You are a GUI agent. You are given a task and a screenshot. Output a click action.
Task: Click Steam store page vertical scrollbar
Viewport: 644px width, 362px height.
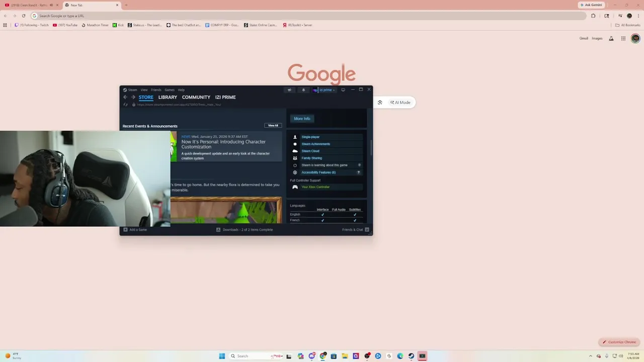click(371, 148)
